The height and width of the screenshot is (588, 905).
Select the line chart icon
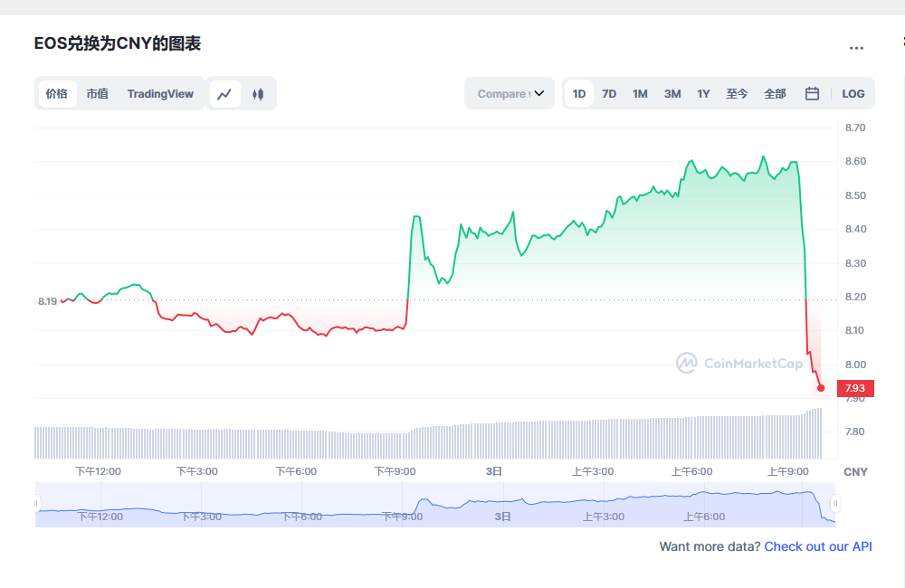pos(225,93)
